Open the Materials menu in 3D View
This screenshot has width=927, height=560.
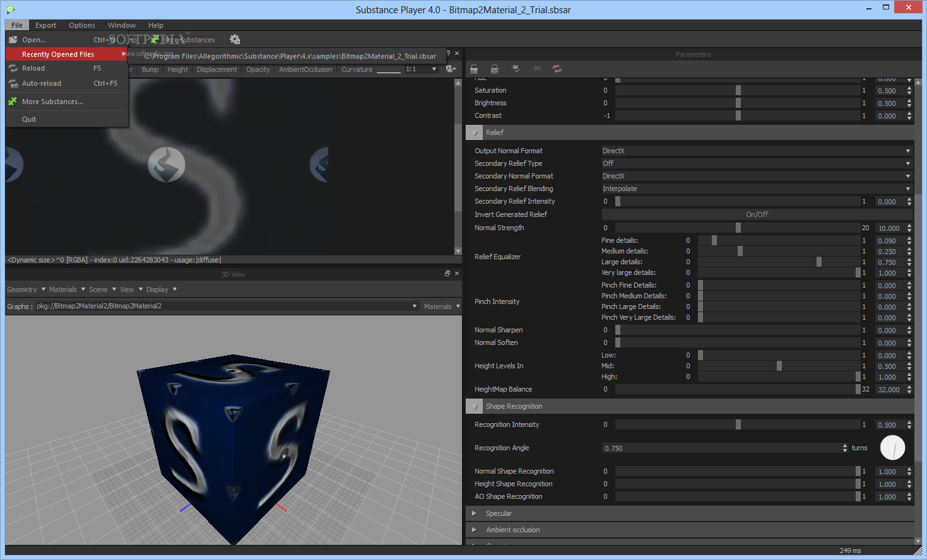[66, 289]
